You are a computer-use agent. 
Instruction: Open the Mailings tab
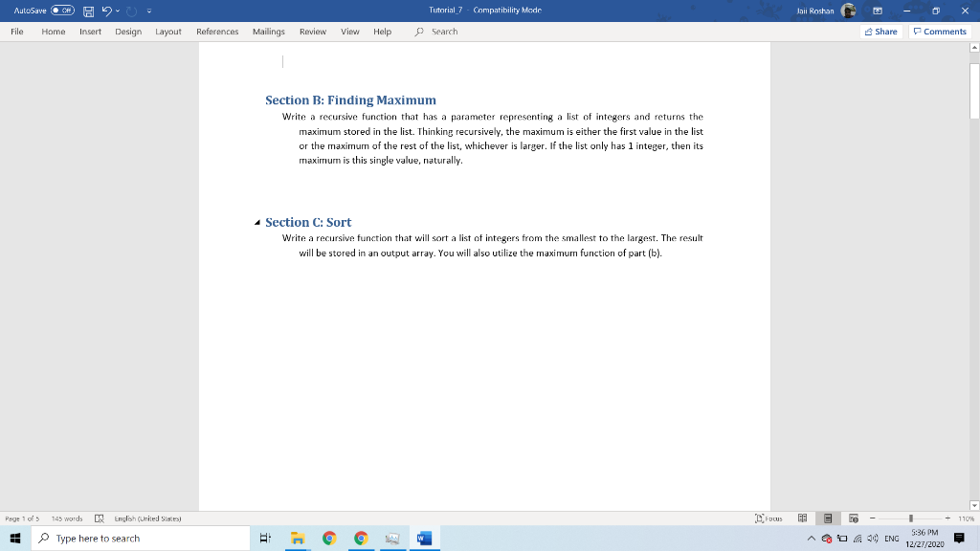[268, 31]
